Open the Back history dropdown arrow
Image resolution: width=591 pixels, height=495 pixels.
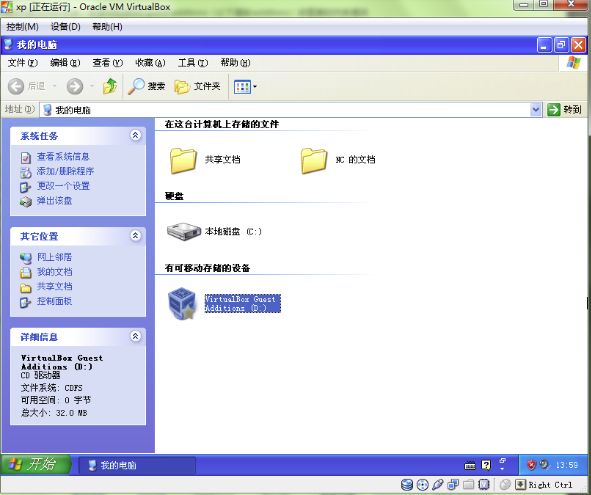(x=54, y=86)
